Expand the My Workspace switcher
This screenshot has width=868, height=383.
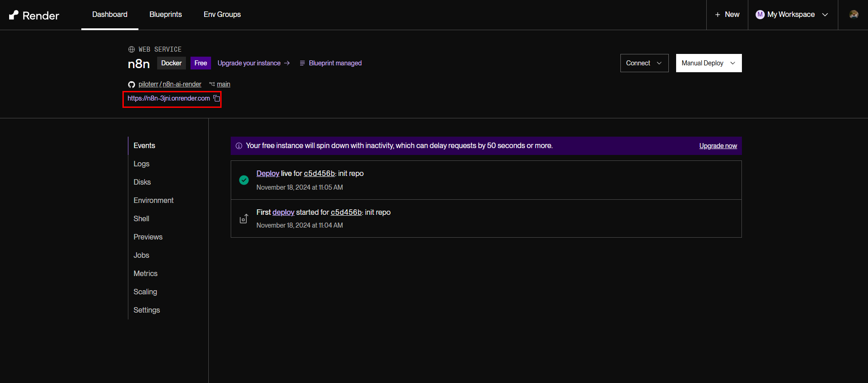coord(792,15)
